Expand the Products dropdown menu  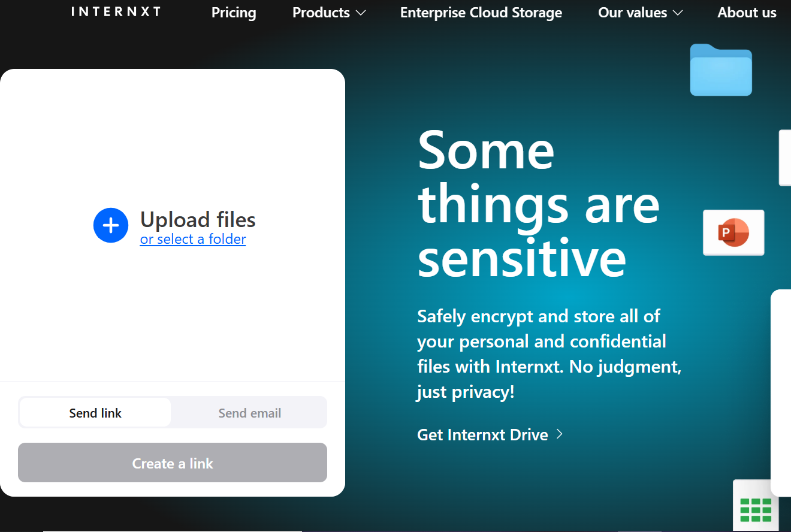click(329, 13)
